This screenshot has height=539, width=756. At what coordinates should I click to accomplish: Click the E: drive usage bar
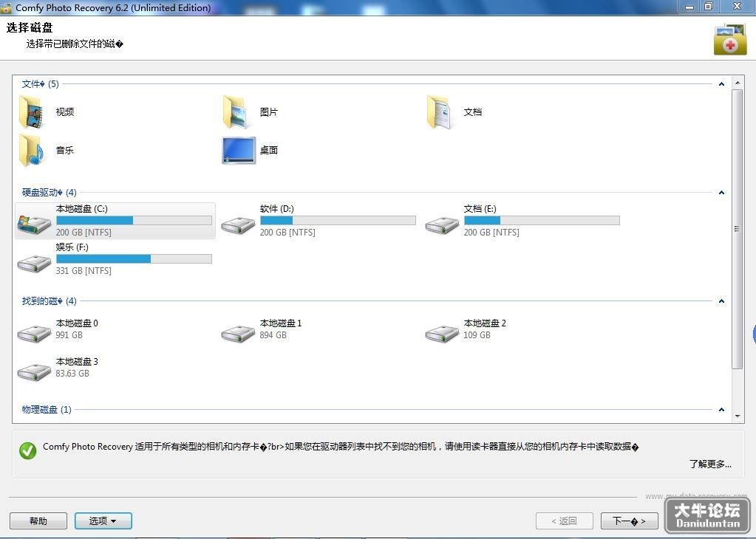pos(542,220)
